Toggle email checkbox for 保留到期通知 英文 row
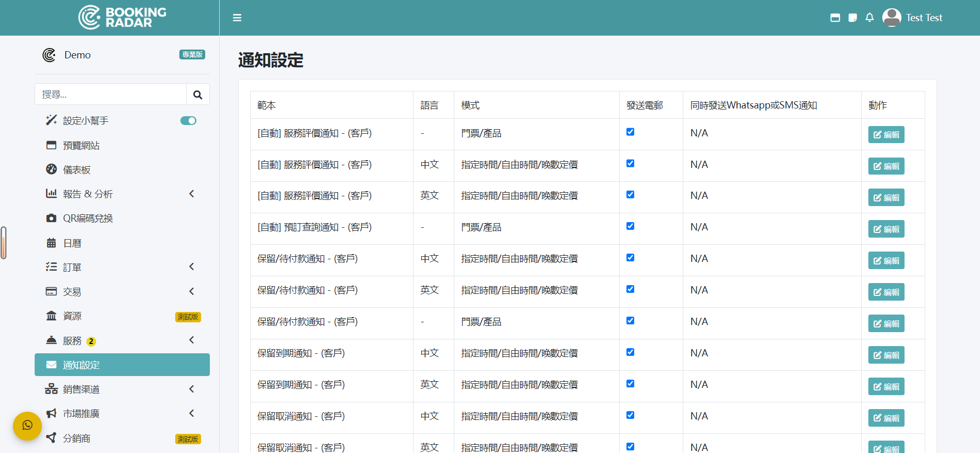 click(x=630, y=384)
